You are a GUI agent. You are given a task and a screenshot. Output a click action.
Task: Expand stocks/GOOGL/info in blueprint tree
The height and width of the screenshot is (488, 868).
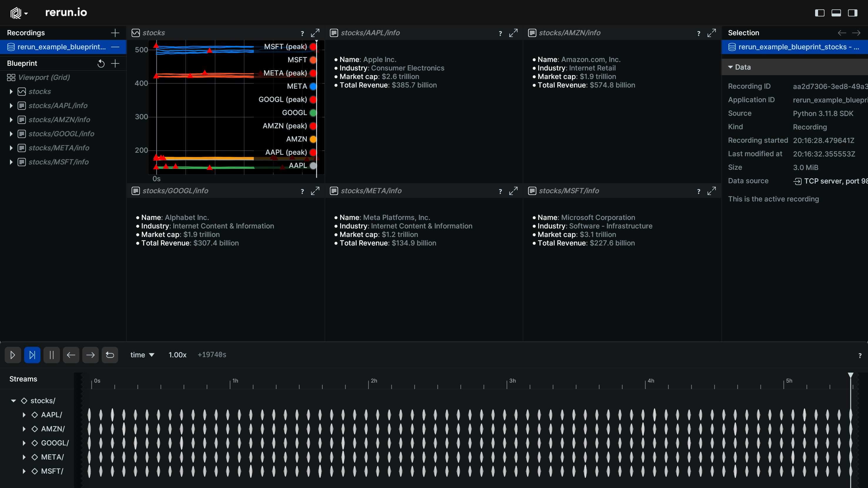[x=11, y=134]
